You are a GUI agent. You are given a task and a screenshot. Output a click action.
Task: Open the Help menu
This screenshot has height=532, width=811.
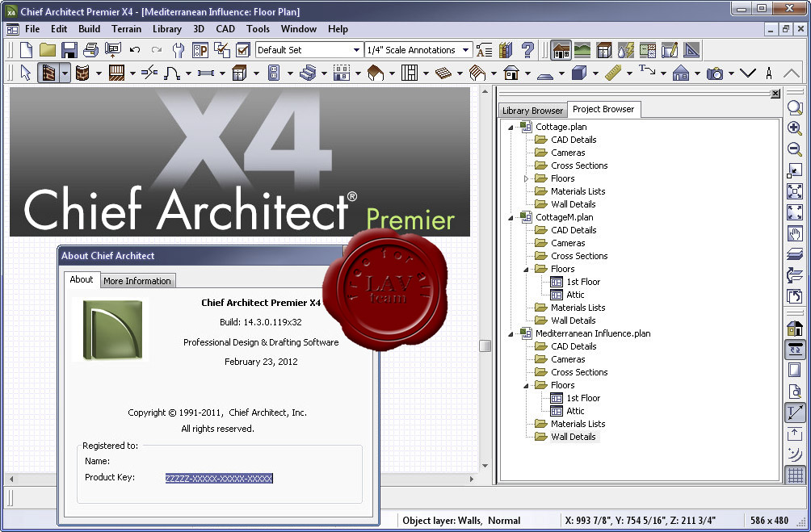tap(338, 29)
